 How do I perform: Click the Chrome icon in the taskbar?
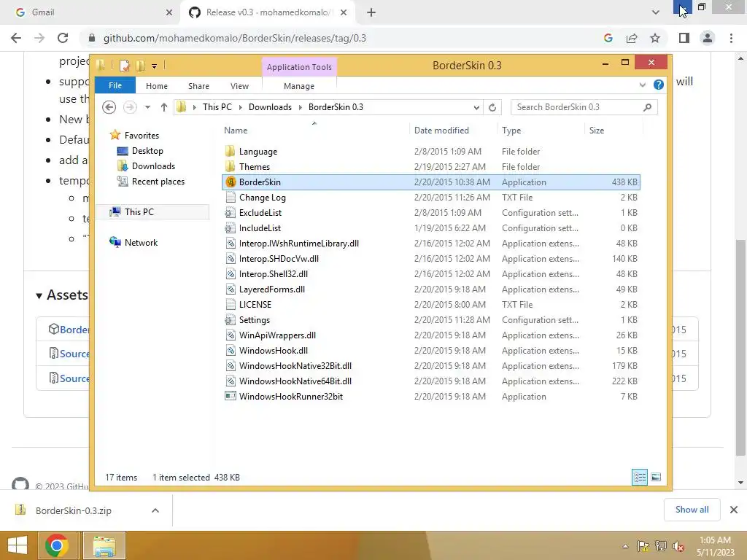point(57,545)
